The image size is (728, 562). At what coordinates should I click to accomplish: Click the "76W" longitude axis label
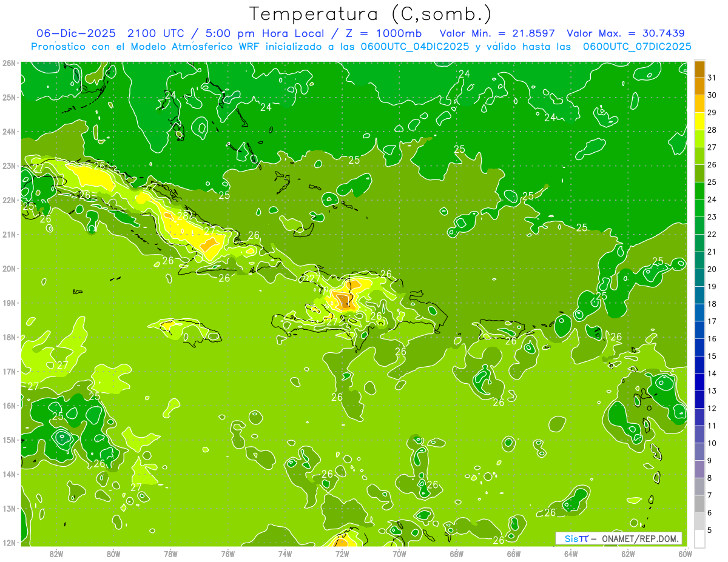pyautogui.click(x=227, y=554)
